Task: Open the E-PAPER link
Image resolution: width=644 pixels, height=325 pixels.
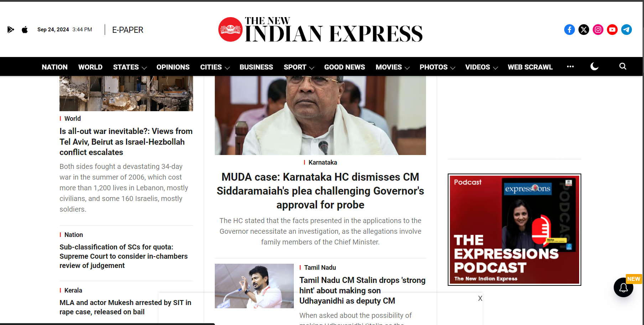Action: pyautogui.click(x=128, y=30)
